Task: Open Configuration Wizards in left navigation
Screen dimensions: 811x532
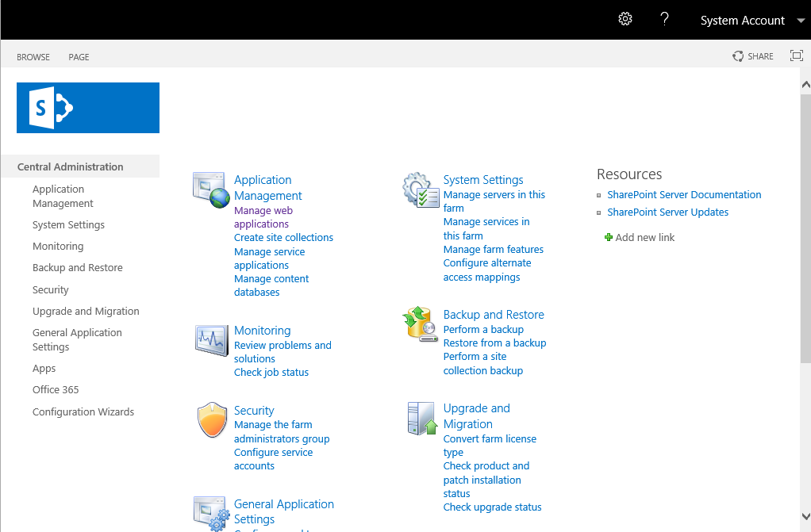Action: click(x=83, y=412)
